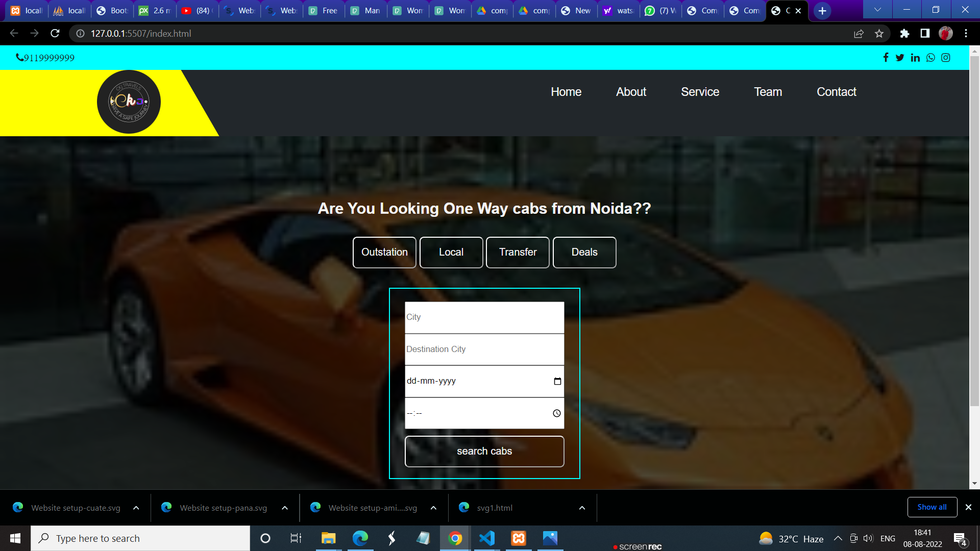Click the dd-mm-yyyy date field
The height and width of the screenshot is (551, 980).
[x=484, y=381]
